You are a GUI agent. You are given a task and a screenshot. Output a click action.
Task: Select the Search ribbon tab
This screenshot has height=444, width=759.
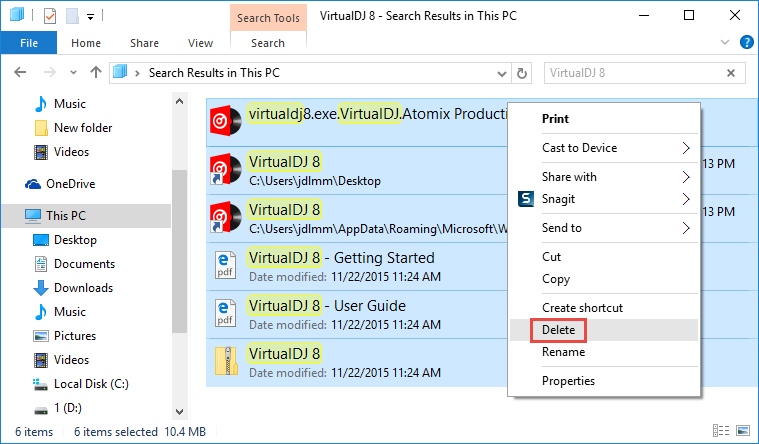268,43
